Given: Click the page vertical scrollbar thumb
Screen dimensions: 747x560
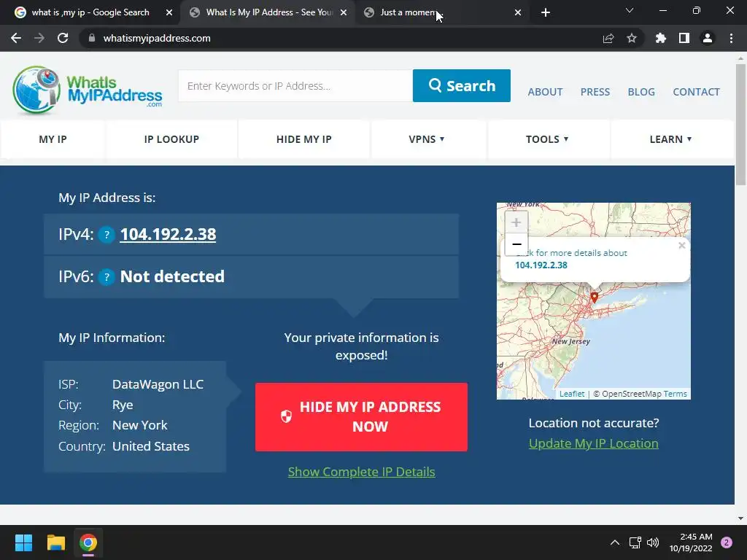Looking at the screenshot, I should (x=740, y=125).
